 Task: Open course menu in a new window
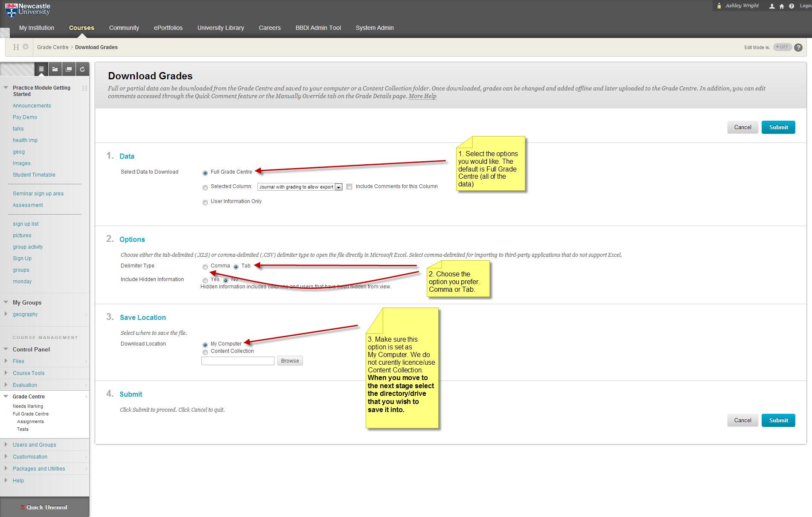[x=69, y=69]
